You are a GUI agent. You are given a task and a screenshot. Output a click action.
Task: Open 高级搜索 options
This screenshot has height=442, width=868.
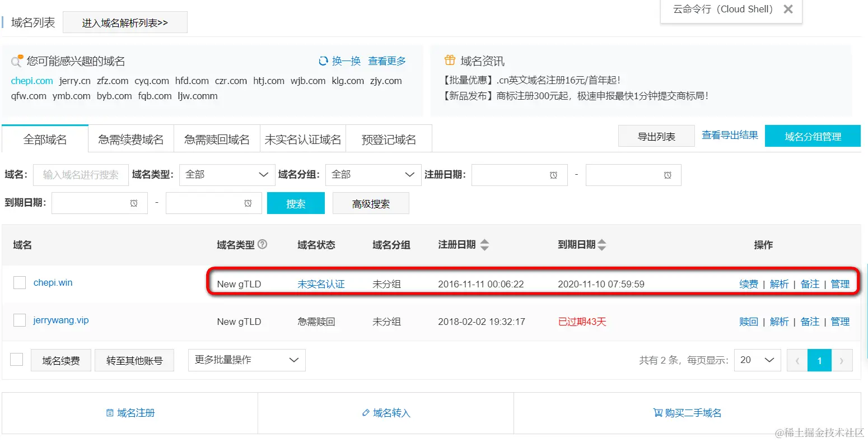coord(371,203)
